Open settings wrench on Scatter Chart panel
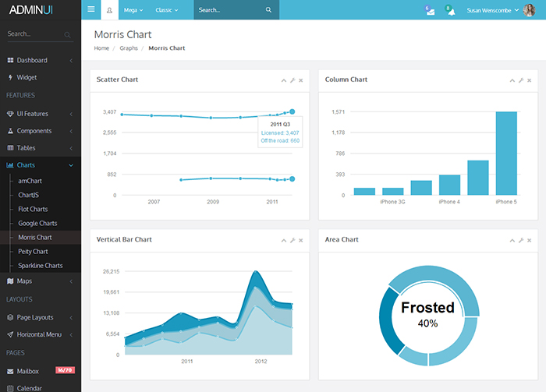The image size is (546, 392). pyautogui.click(x=292, y=80)
